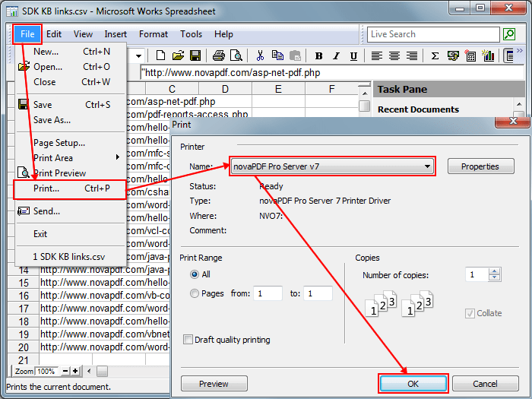Click the AutoSum sigma icon
This screenshot has height=399, width=532.
click(435, 55)
